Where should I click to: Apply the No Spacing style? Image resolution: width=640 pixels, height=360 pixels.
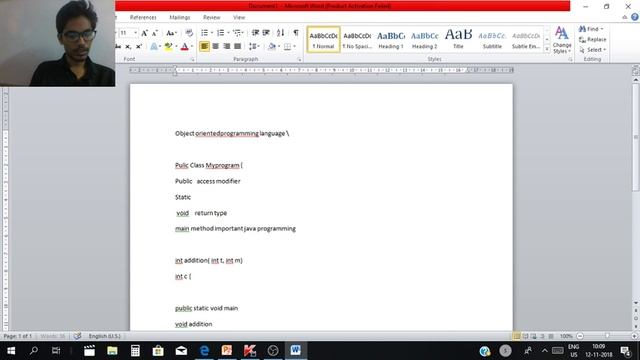pos(357,40)
